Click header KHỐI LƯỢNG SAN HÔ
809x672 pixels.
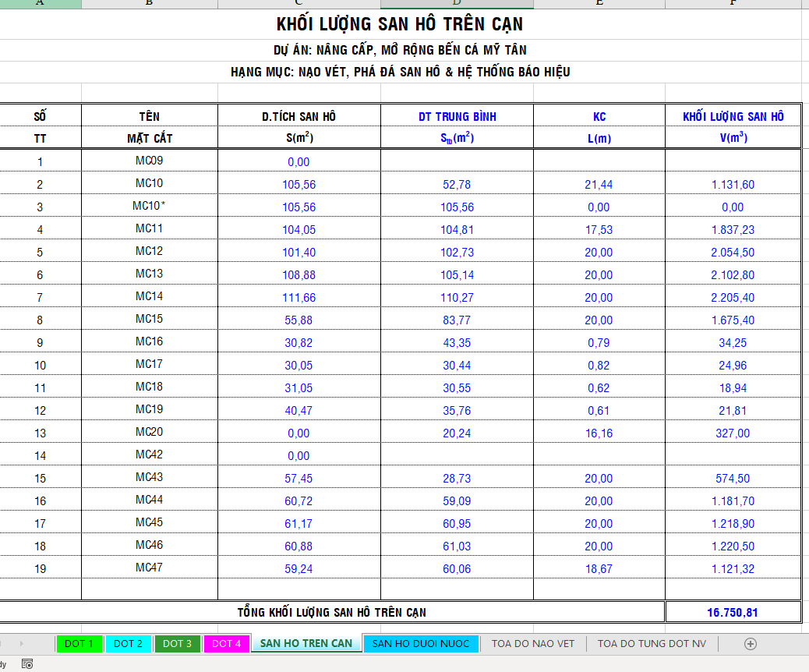(x=733, y=117)
